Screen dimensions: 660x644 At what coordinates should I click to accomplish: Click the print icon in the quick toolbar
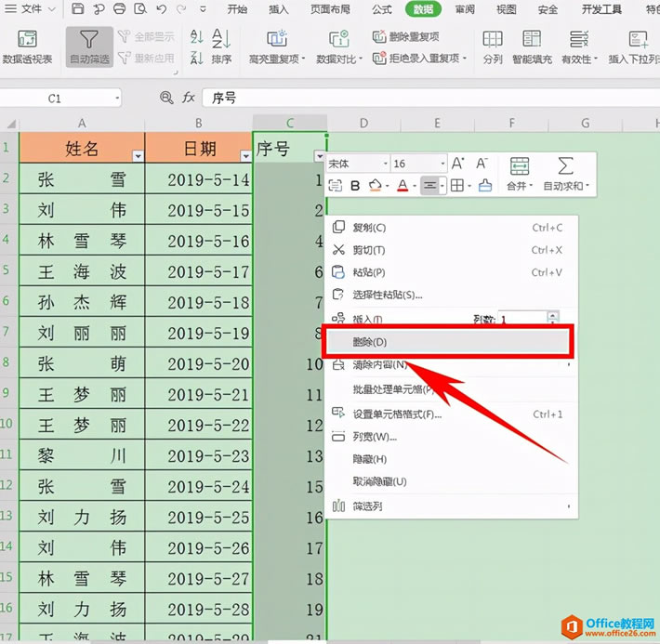point(120,9)
